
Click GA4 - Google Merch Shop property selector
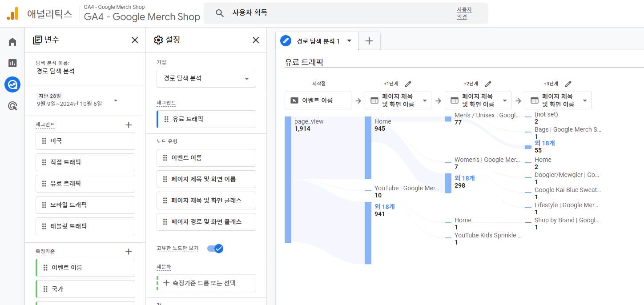(x=142, y=13)
